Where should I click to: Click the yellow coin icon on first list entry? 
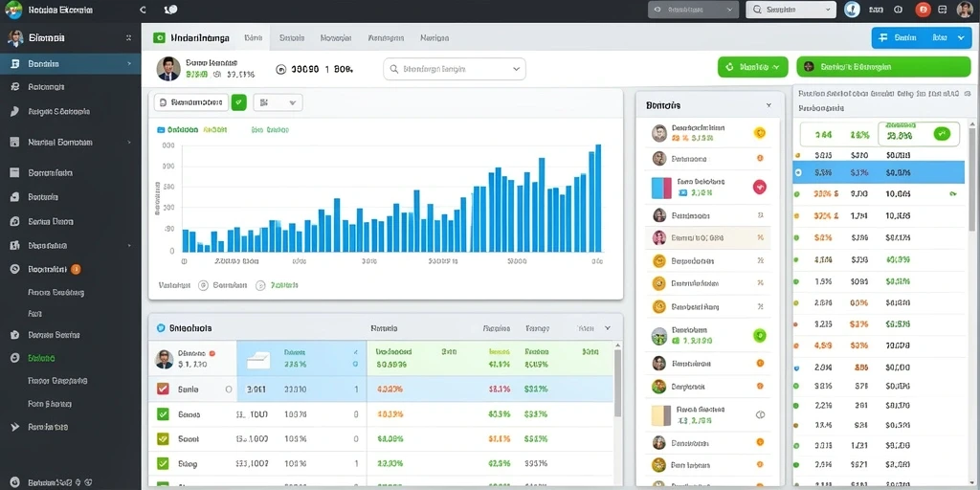point(759,132)
